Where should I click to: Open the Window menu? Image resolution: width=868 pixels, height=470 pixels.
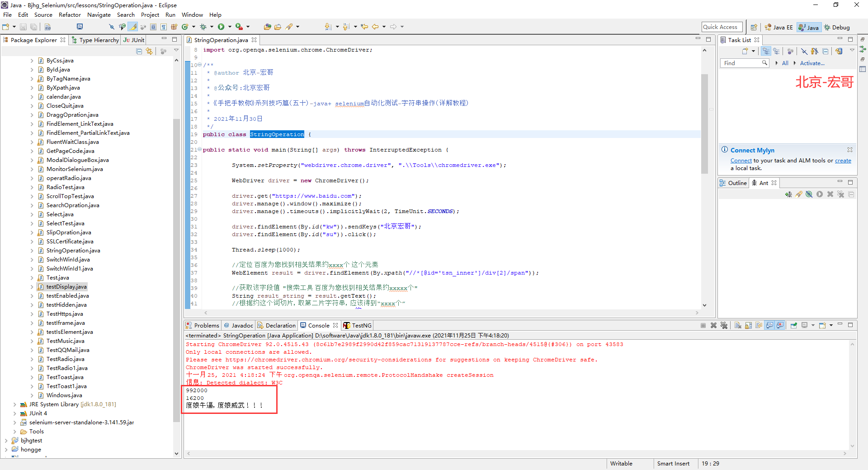(192, 14)
